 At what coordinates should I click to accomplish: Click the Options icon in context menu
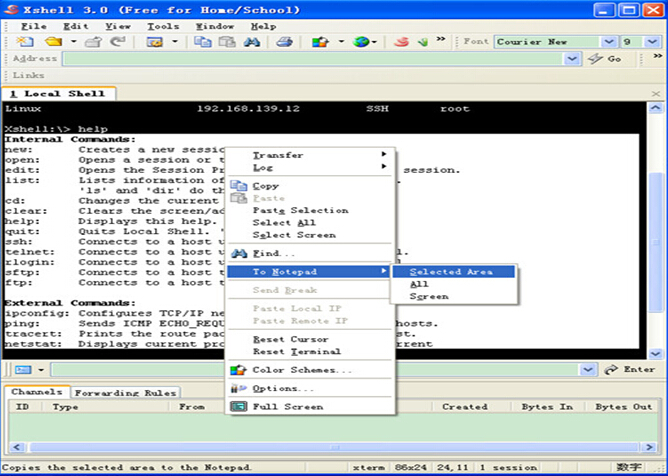pos(239,388)
